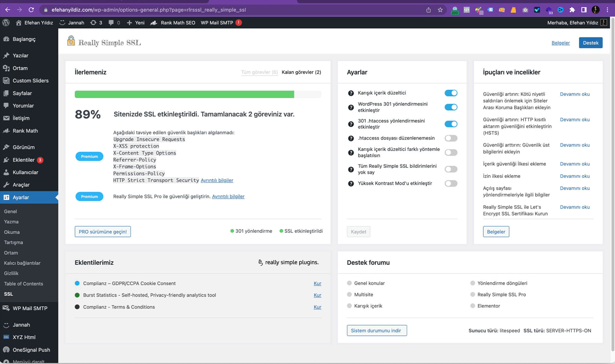Click help icon beside Yüksek Kontrast Mod'u
615x364 pixels.
(x=351, y=184)
